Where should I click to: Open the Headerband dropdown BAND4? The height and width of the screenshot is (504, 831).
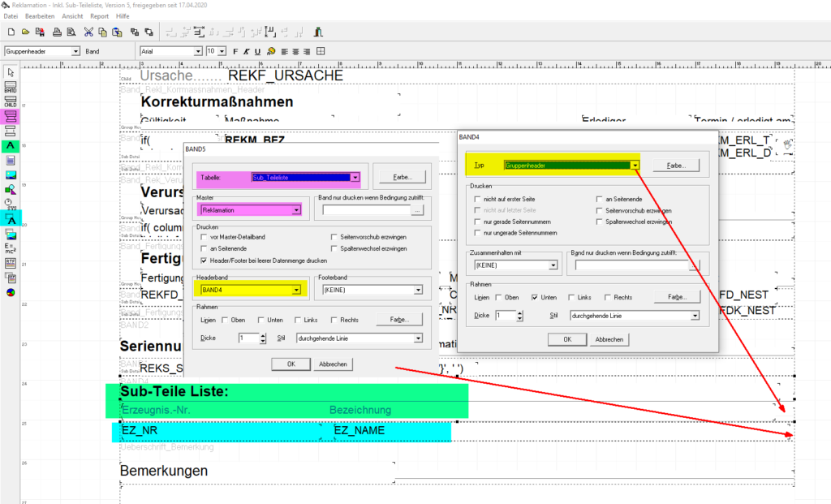[296, 290]
